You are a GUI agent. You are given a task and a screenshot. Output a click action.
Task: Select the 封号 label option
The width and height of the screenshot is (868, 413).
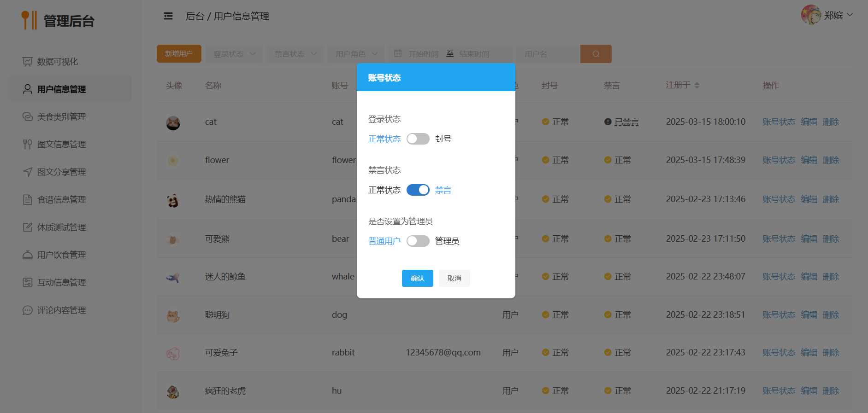[x=443, y=139]
